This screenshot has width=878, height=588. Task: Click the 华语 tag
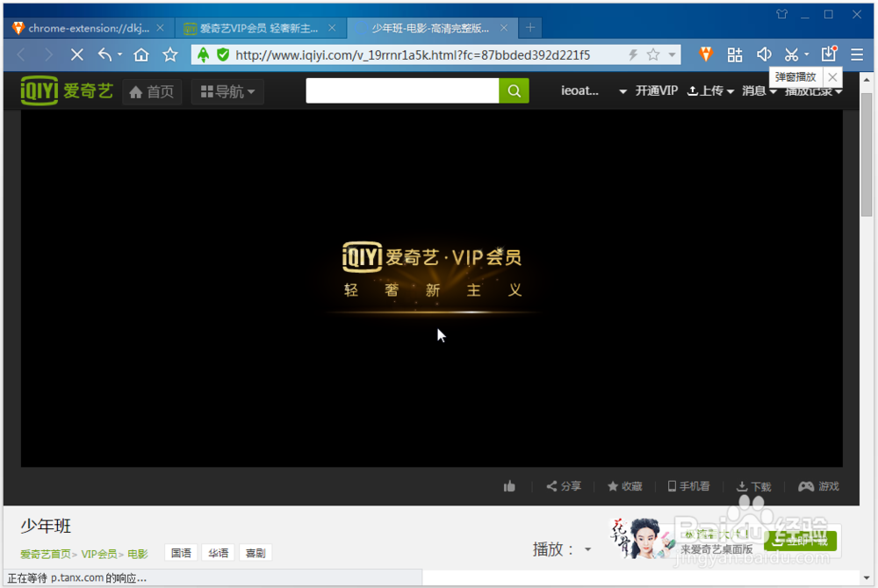219,553
